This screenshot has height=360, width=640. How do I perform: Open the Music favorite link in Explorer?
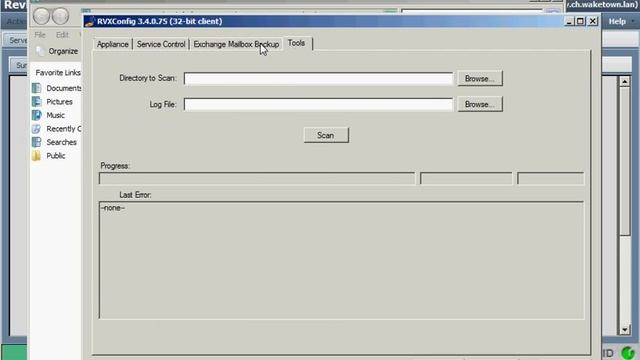49,115
